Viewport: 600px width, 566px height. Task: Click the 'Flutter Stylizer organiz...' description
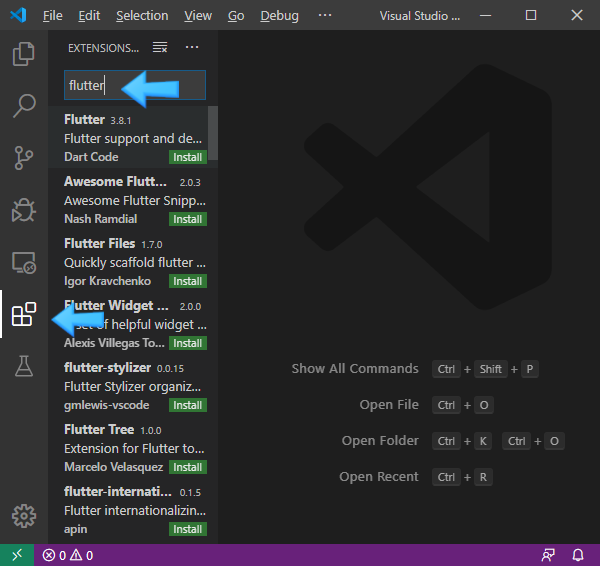(132, 387)
